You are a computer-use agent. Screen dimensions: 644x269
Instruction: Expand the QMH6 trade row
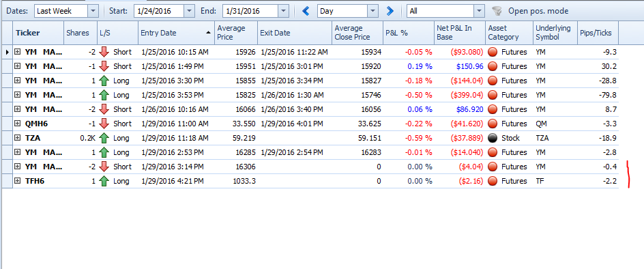[x=17, y=124]
